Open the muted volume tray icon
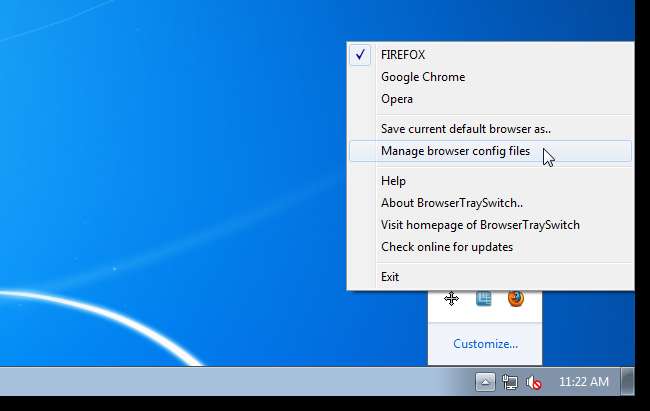The width and height of the screenshot is (650, 411). pos(534,382)
